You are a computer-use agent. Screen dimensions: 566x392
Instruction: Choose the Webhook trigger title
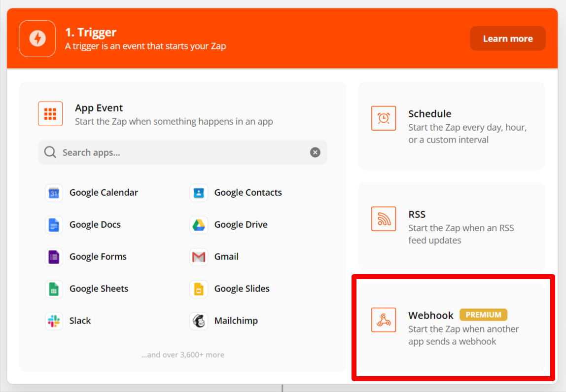[x=430, y=315]
